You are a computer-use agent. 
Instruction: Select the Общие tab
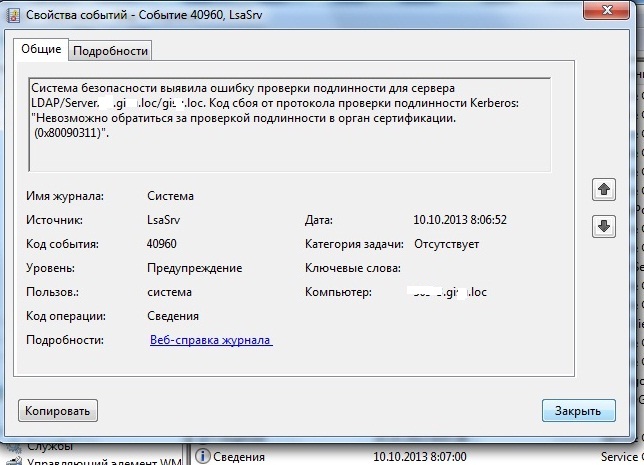pyautogui.click(x=41, y=49)
